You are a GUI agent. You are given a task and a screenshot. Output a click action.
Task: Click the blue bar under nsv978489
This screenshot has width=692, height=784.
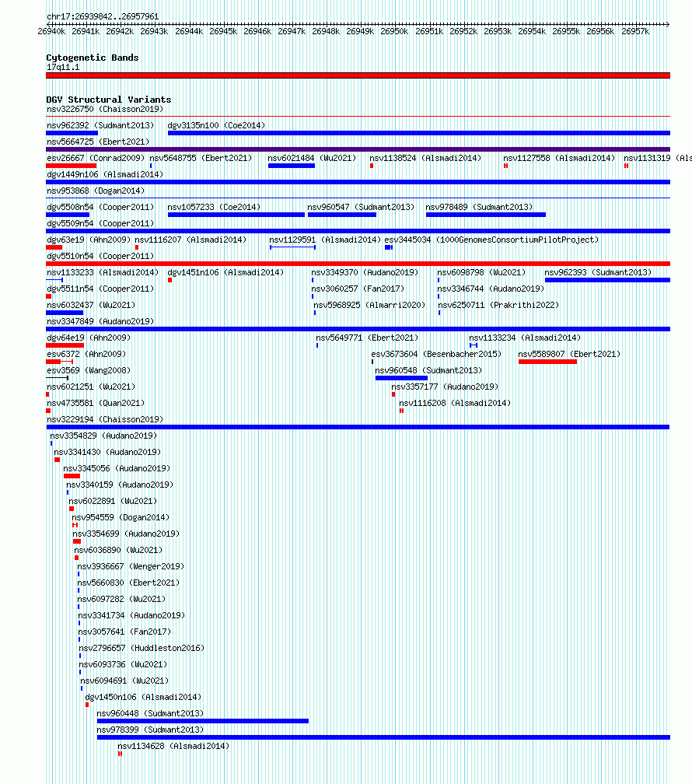coord(486,215)
